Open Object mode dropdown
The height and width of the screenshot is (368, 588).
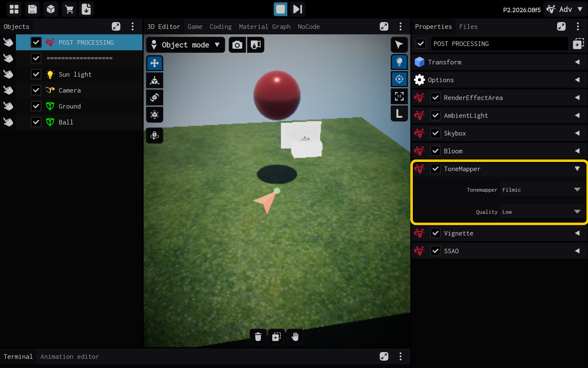click(186, 45)
